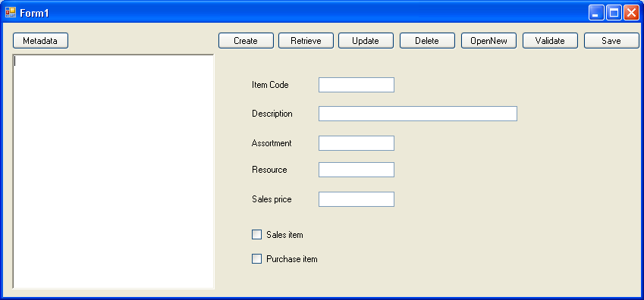This screenshot has height=300, width=644.
Task: Maximize the Form1 window
Action: point(614,13)
